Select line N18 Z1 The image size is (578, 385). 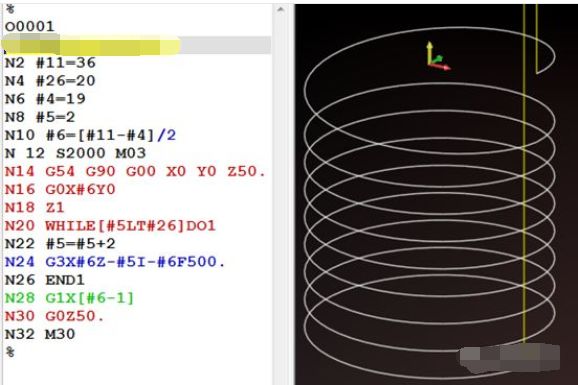click(x=35, y=208)
